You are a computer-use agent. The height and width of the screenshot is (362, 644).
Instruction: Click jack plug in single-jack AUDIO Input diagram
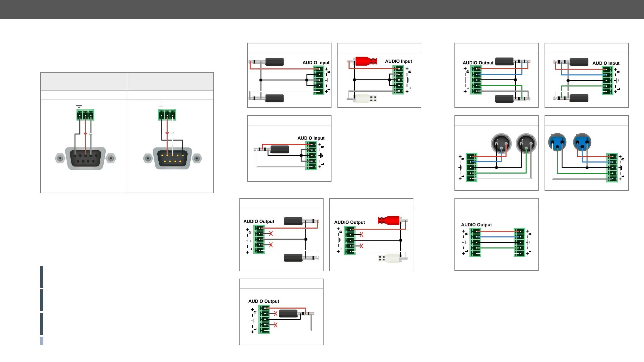point(271,149)
